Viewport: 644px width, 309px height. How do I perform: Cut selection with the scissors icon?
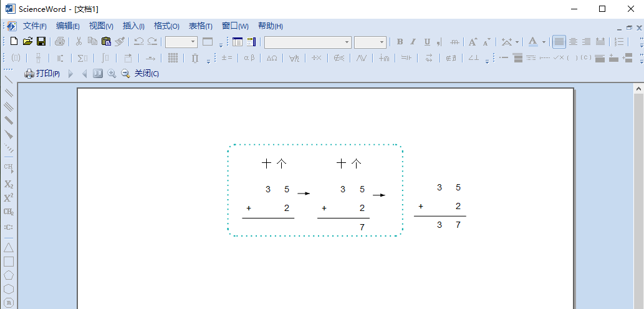[79, 41]
